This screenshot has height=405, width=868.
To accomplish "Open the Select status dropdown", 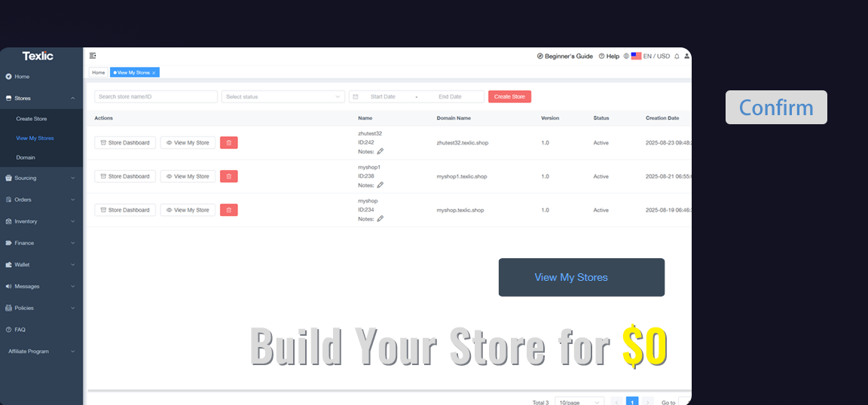I will tap(283, 96).
